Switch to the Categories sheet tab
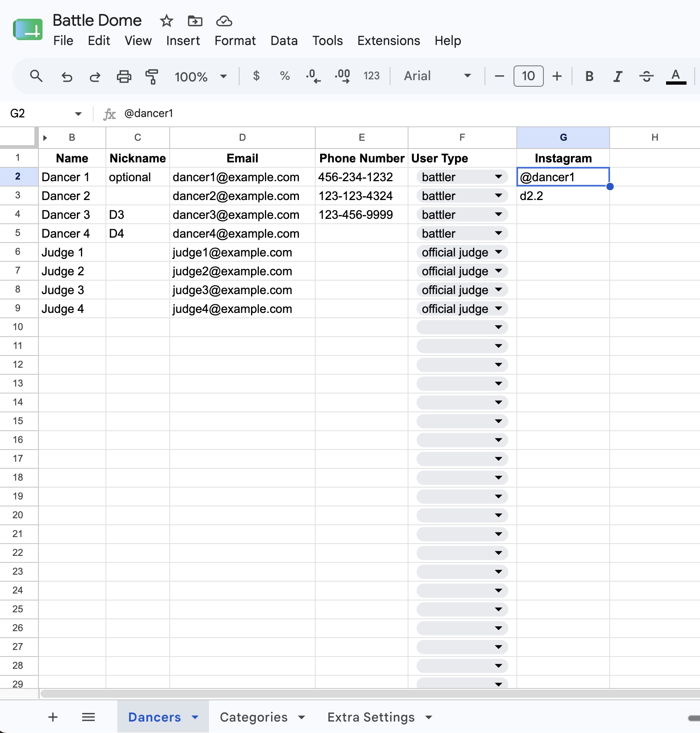The image size is (700, 733). pyautogui.click(x=254, y=717)
